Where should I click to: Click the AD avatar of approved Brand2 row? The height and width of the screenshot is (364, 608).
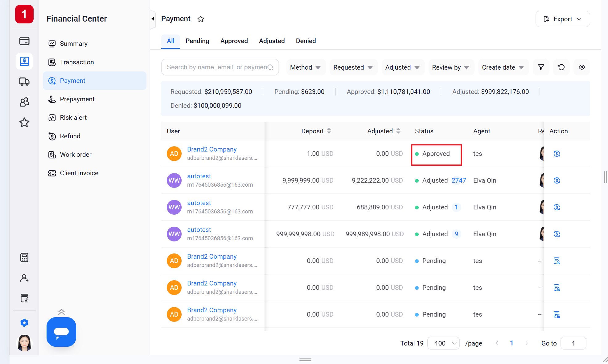(x=174, y=154)
